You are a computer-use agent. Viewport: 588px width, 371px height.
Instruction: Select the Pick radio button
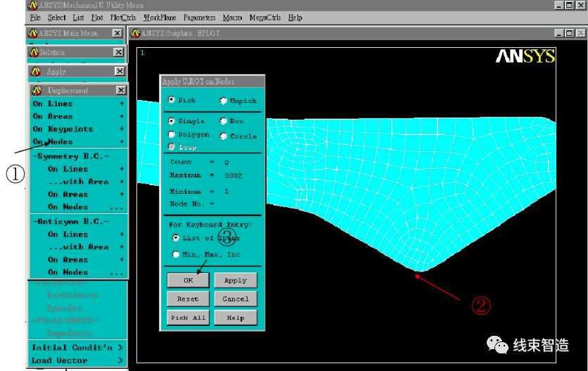coord(171,100)
